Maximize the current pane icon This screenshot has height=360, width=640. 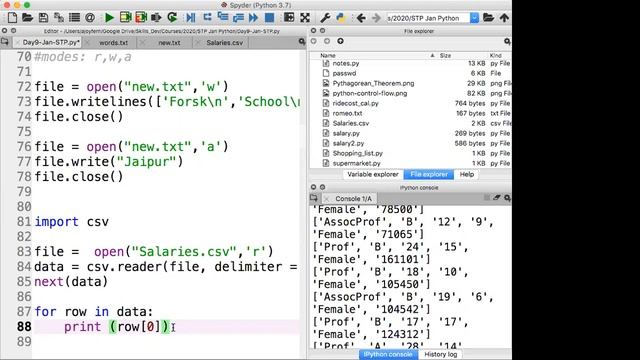(289, 18)
